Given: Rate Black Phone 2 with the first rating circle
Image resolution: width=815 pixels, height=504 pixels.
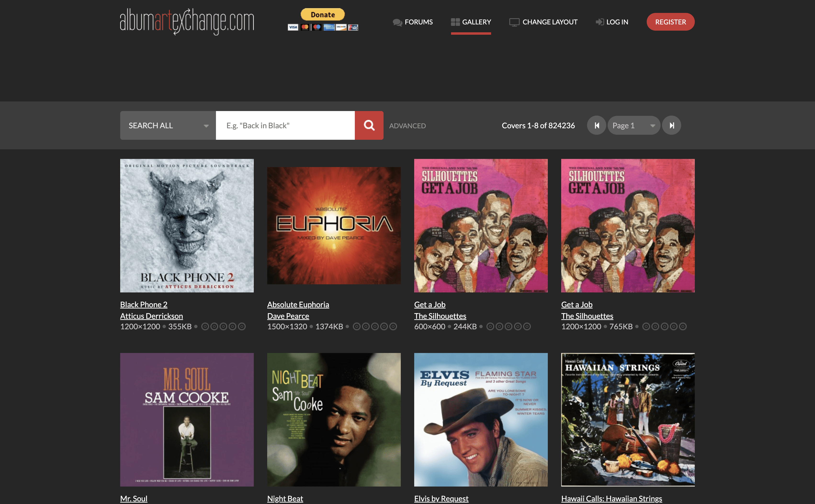Looking at the screenshot, I should coord(205,327).
